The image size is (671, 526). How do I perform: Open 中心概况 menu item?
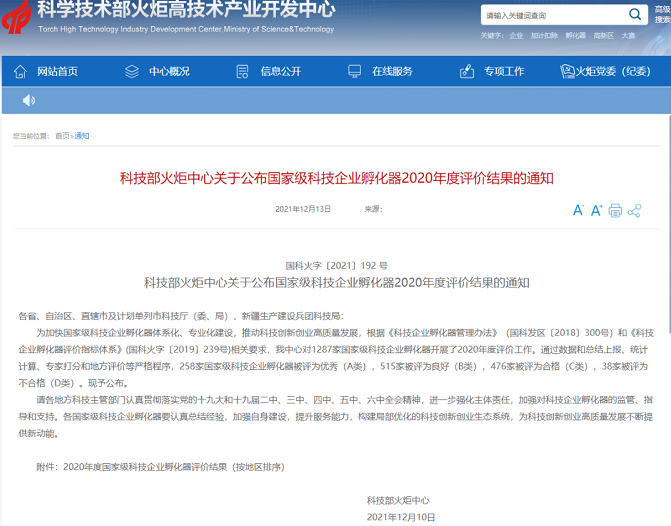click(x=157, y=71)
